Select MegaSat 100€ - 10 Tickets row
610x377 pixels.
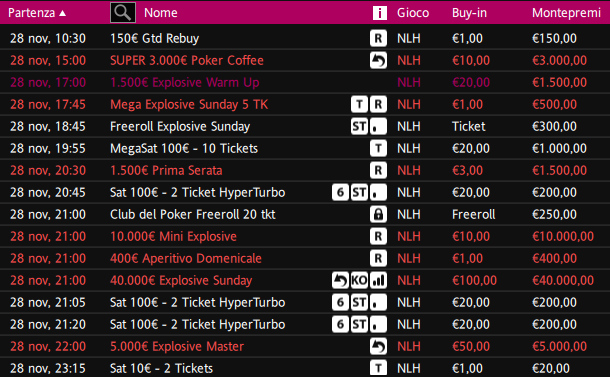305,148
